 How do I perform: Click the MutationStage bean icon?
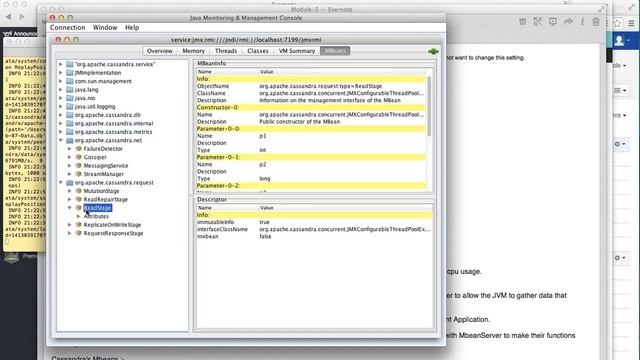[x=78, y=191]
